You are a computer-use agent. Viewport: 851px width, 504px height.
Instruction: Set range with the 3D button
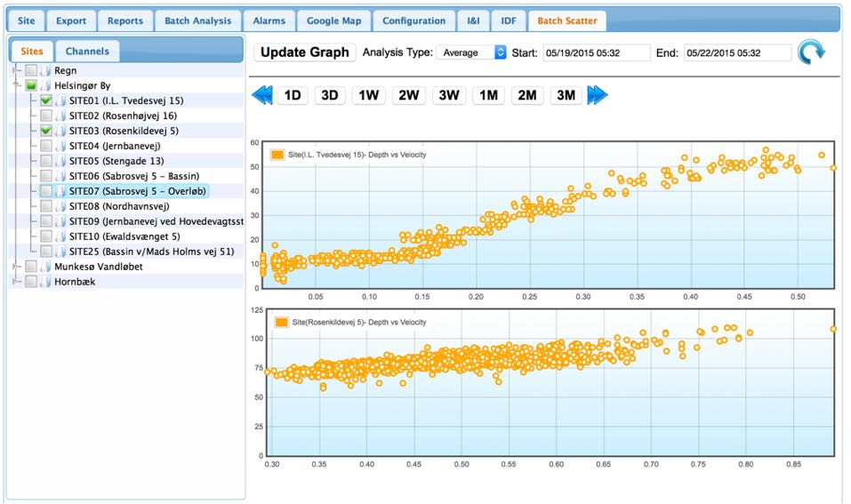[x=330, y=95]
